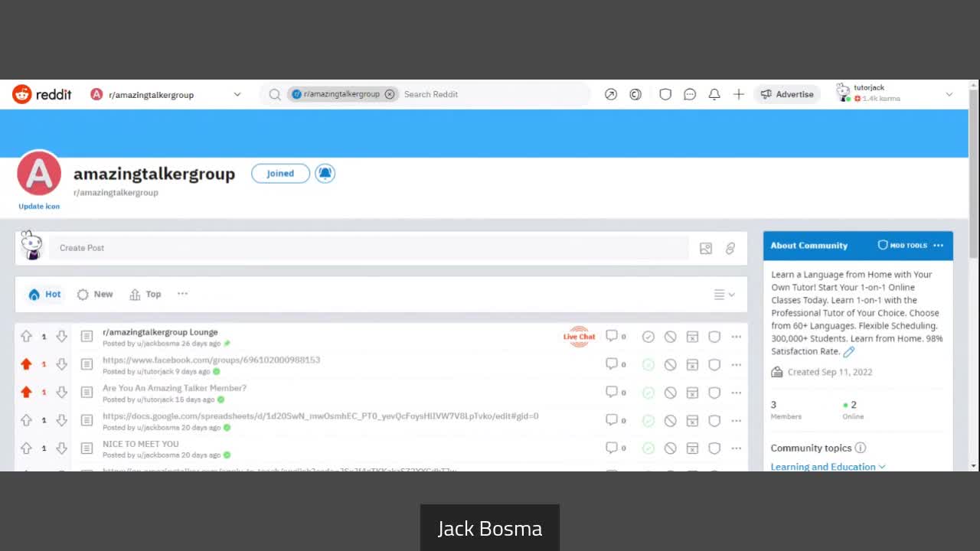980x551 pixels.
Task: Open the post layout view dropdown
Action: tap(724, 295)
